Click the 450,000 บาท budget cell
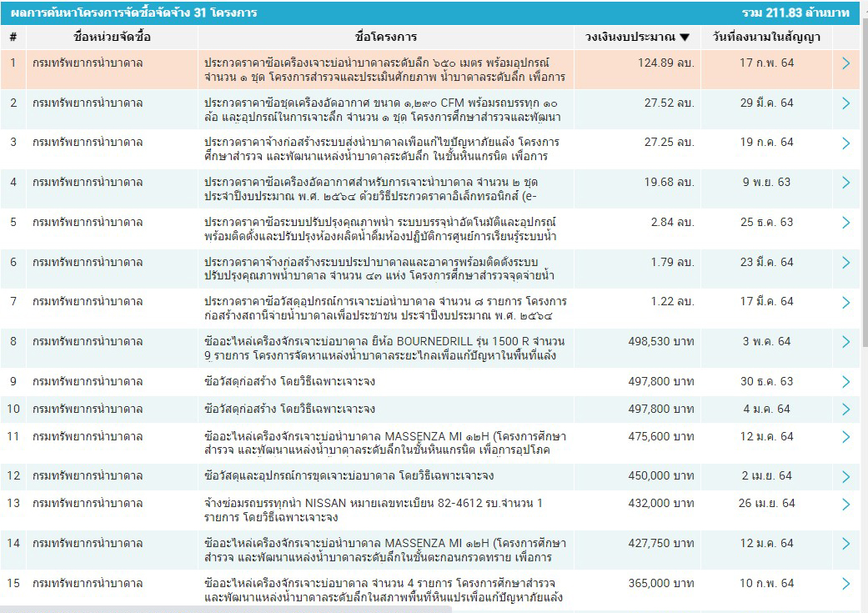 (660, 475)
